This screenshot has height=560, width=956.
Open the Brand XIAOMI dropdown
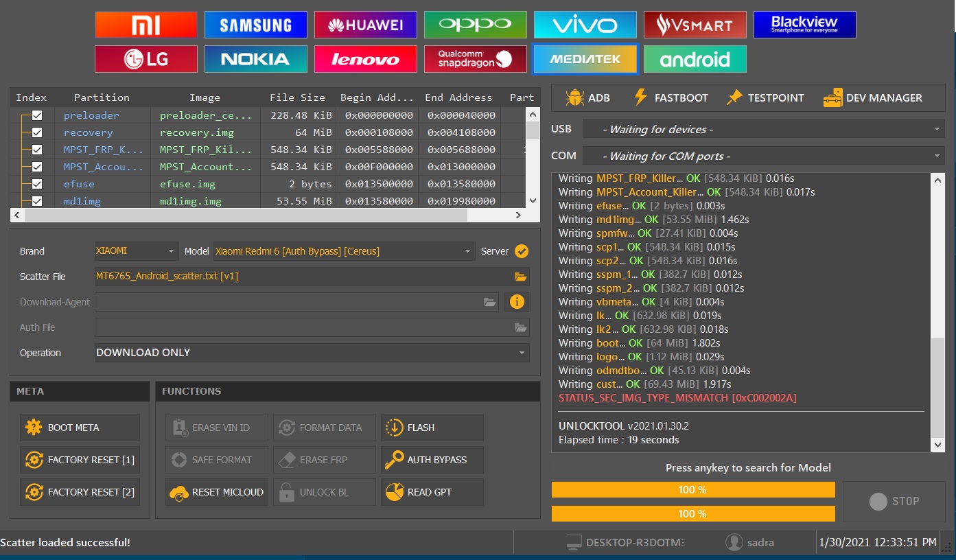coord(137,251)
